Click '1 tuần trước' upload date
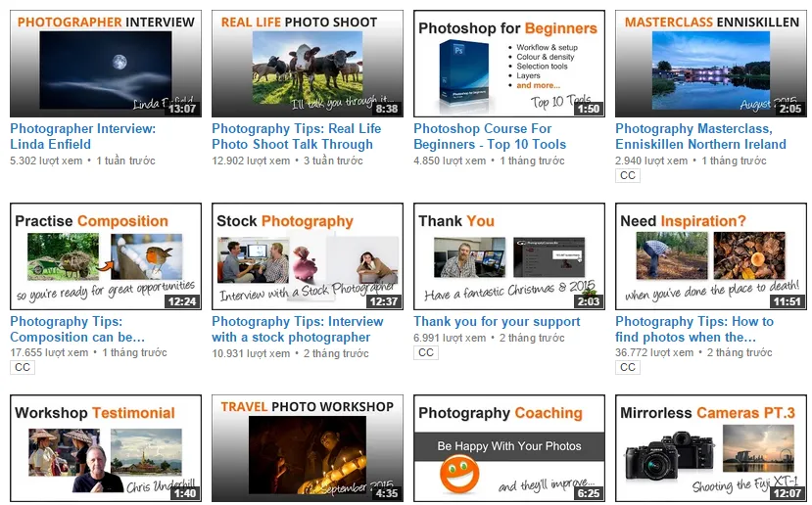Image resolution: width=812 pixels, height=505 pixels. click(x=125, y=161)
